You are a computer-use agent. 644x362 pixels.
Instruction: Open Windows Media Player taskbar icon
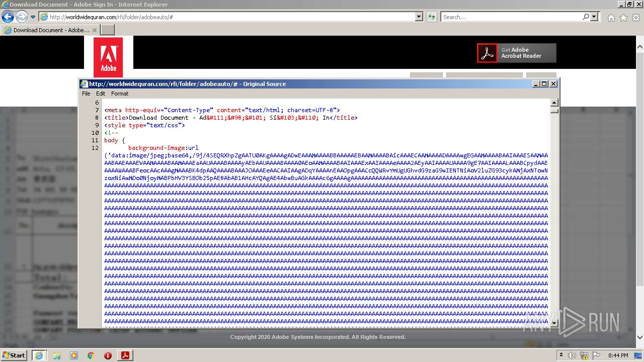click(x=74, y=355)
